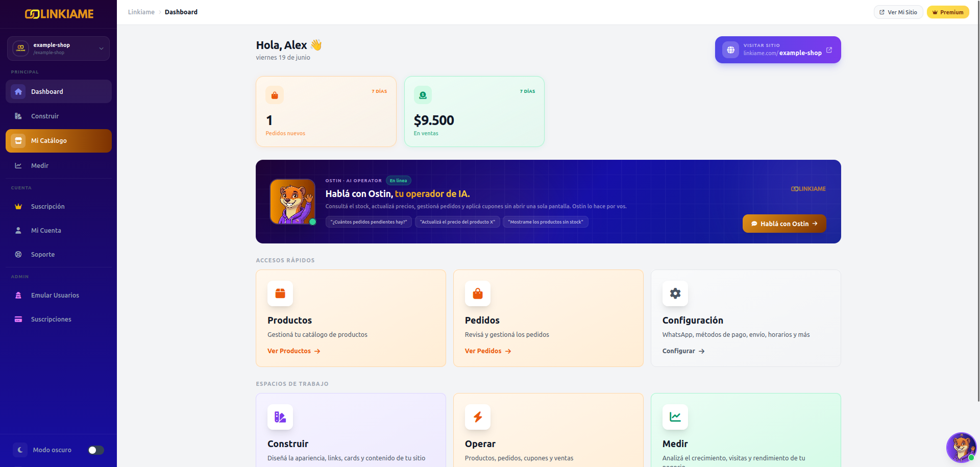Click the Mi Cuenta person icon
The image size is (980, 467).
pos(18,231)
